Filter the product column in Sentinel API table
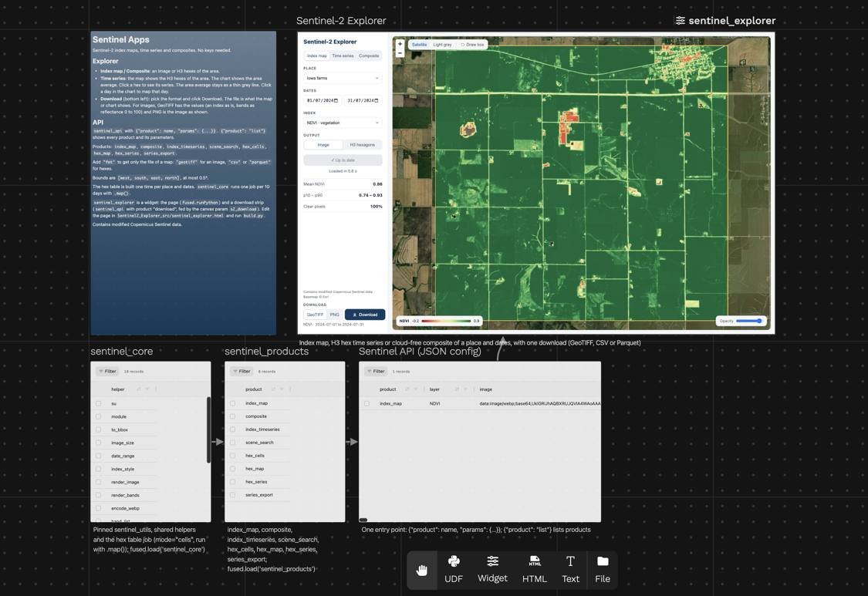Image resolution: width=868 pixels, height=596 pixels. (x=416, y=389)
